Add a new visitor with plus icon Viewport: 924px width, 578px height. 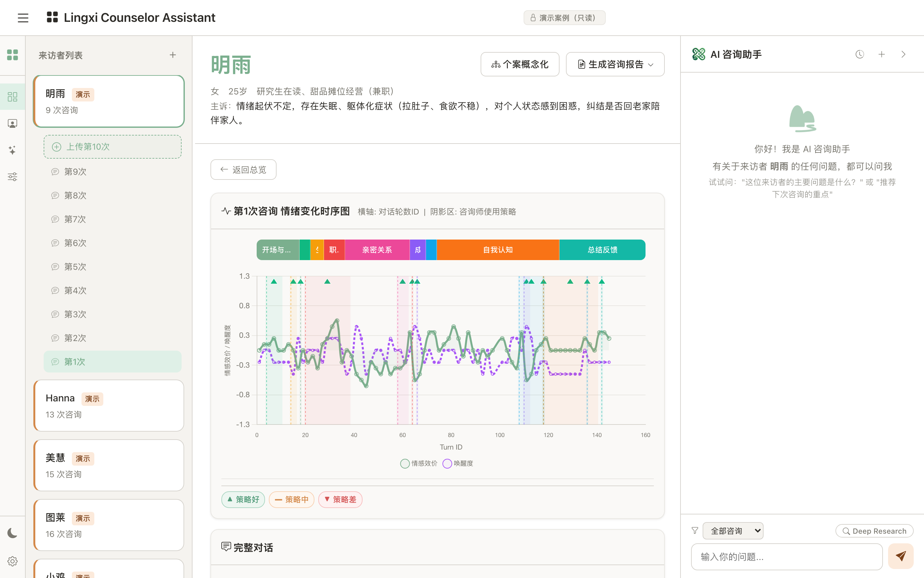point(173,55)
